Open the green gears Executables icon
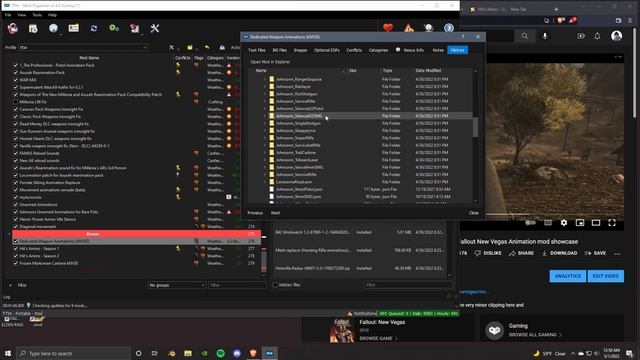Image resolution: width=640 pixels, height=360 pixels. tap(114, 28)
